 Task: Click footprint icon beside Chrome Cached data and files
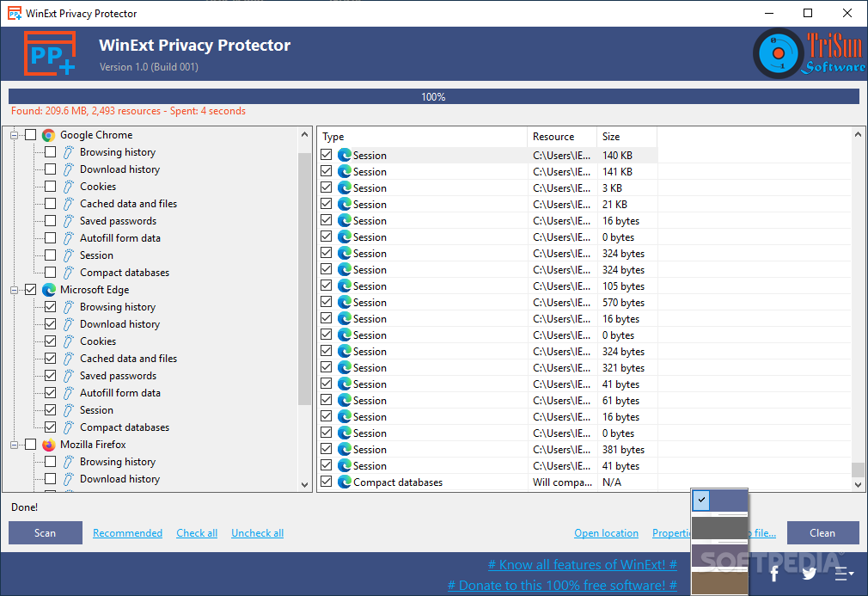coord(68,204)
